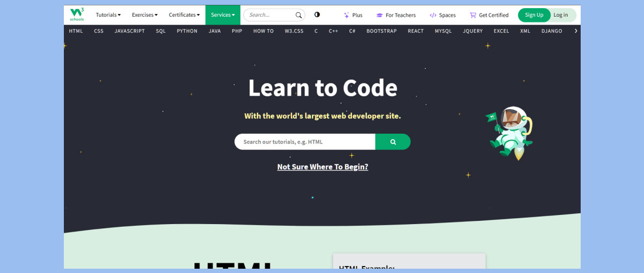Select BOOTSTRAP in the topic bar
The width and height of the screenshot is (644, 273).
pos(382,31)
